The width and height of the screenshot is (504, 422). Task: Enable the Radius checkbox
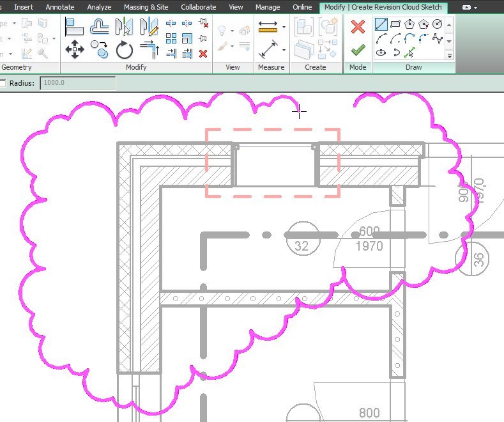[x=3, y=83]
